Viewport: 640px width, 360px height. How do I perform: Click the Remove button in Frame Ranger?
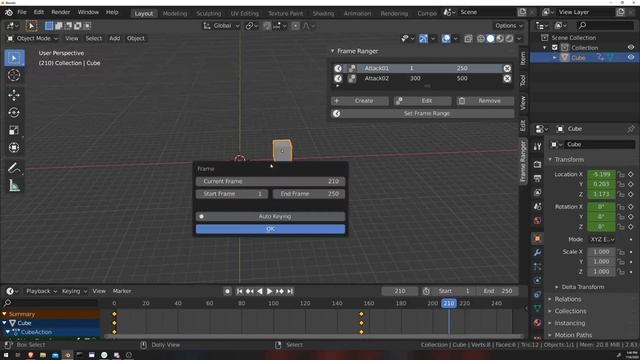[x=485, y=101]
